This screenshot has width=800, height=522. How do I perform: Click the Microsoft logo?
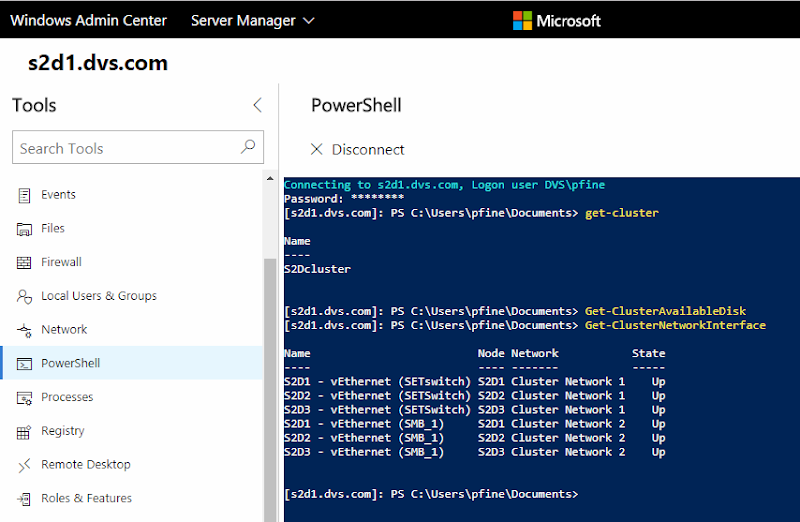tap(557, 20)
